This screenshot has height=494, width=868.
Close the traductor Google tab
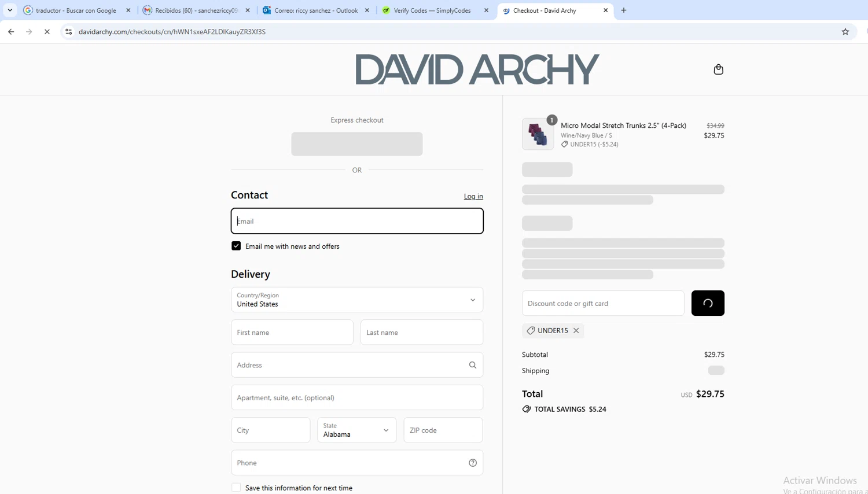point(128,10)
